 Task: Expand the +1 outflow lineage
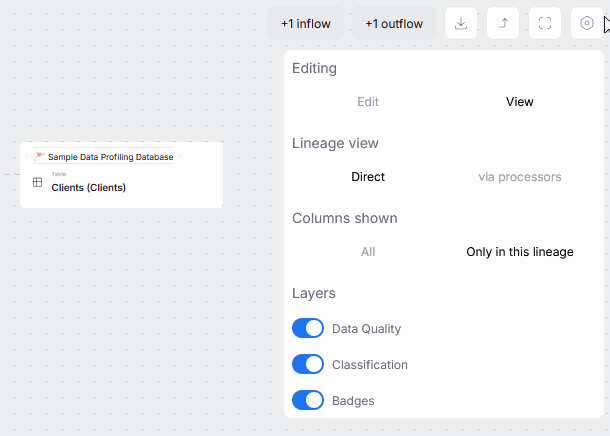(393, 23)
